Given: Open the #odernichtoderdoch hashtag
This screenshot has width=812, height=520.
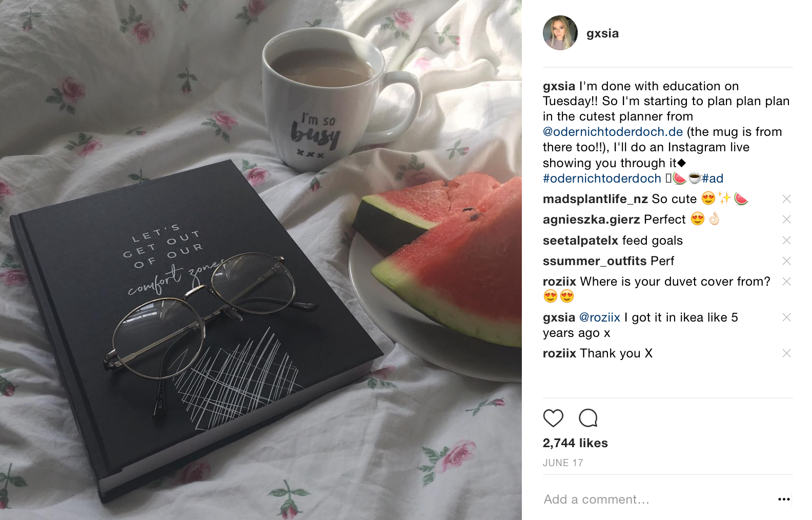Looking at the screenshot, I should pos(602,178).
